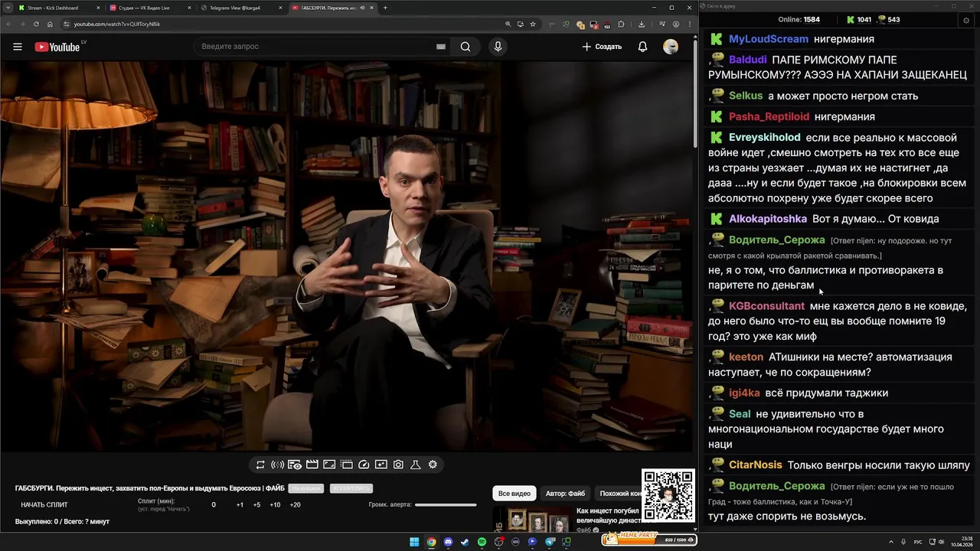Add +5 minutes to split
The width and height of the screenshot is (980, 551).
point(256,505)
